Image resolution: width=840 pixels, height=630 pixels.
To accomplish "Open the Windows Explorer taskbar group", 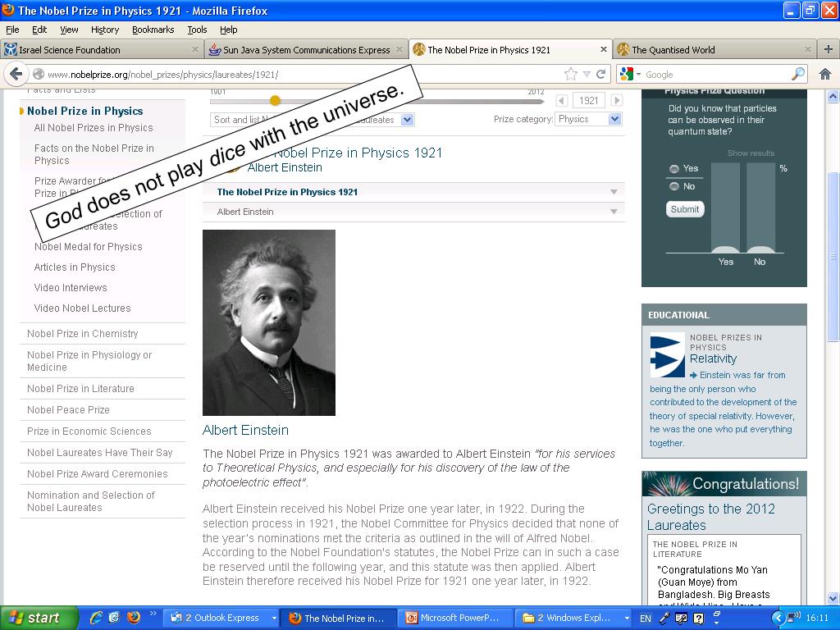I will tap(573, 619).
